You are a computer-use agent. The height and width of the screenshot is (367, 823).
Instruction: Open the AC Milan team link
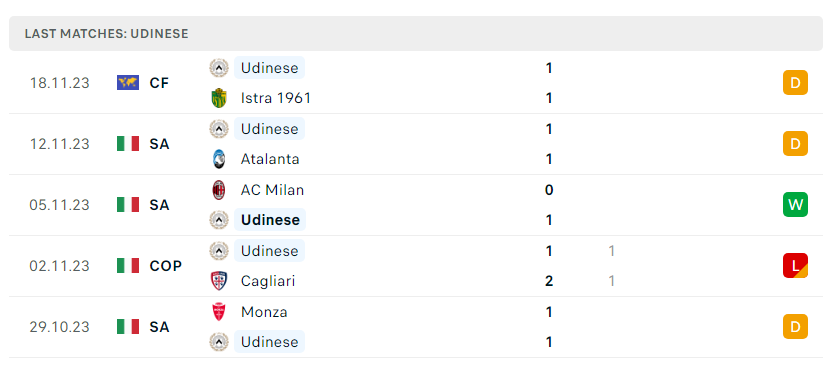point(272,190)
